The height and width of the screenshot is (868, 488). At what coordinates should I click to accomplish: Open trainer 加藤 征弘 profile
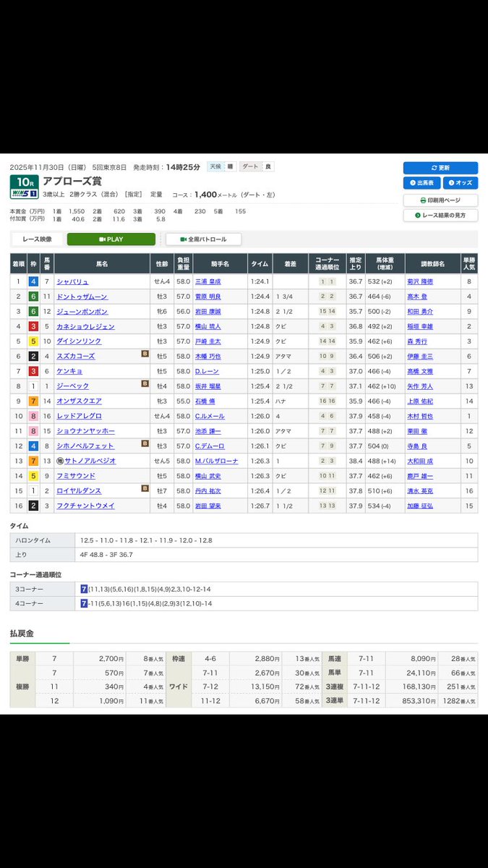[421, 506]
